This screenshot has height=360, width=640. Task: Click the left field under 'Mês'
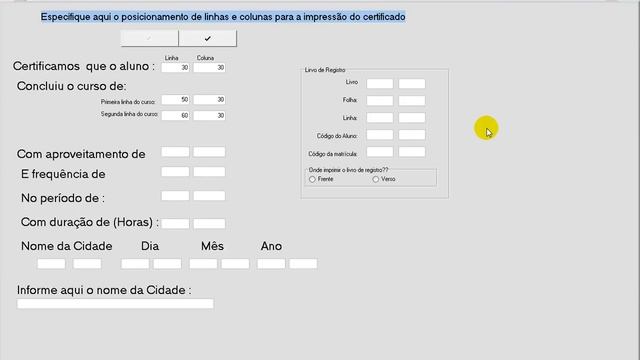203,264
